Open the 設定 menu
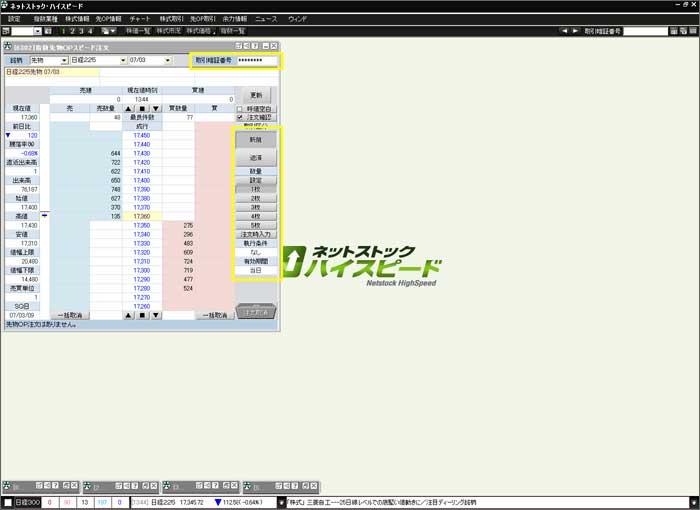Viewport: 700px width, 510px height. [14, 19]
